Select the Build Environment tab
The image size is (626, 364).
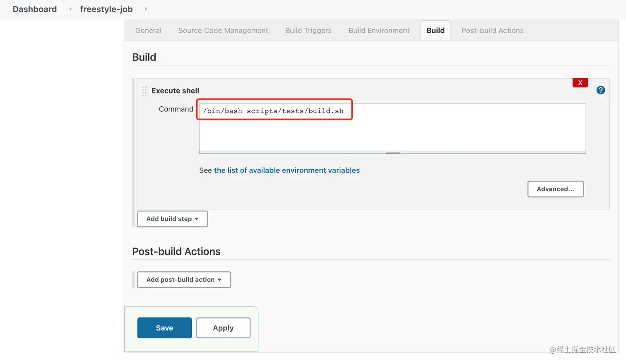pyautogui.click(x=379, y=31)
